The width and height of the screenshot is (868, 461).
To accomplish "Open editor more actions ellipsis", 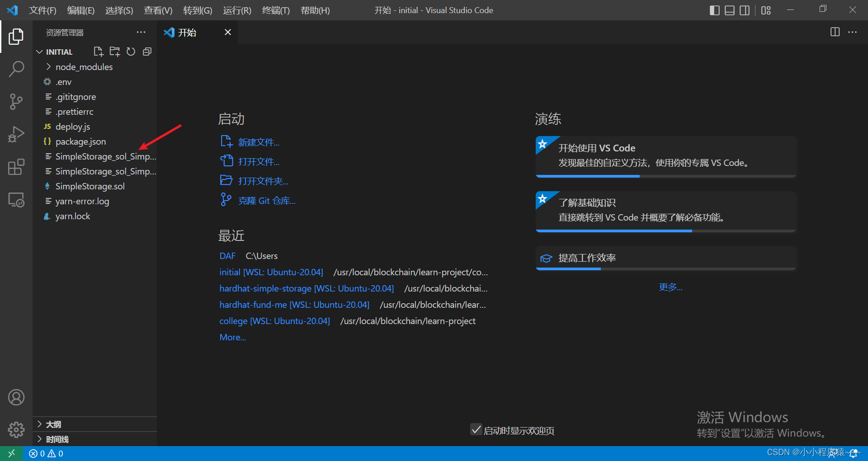I will click(852, 32).
